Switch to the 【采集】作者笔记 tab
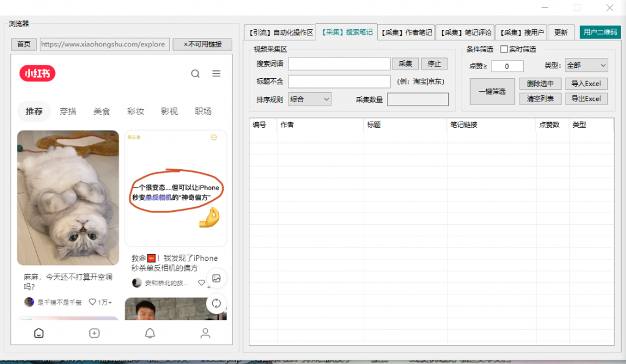 [x=408, y=31]
